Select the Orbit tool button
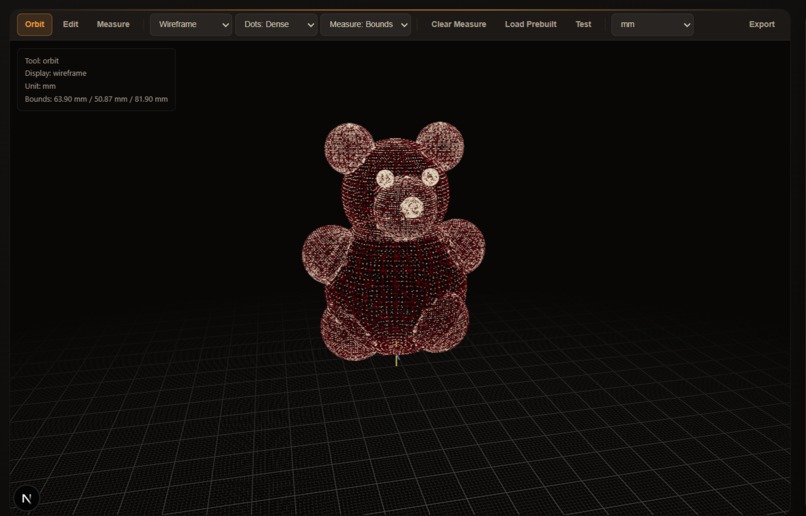 34,25
